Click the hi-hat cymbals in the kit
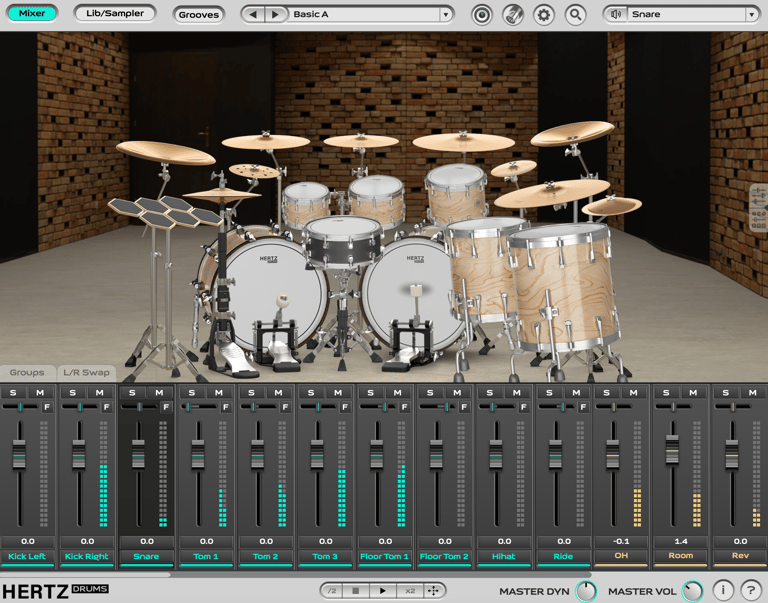Screen dimensions: 768x603 (x=222, y=195)
